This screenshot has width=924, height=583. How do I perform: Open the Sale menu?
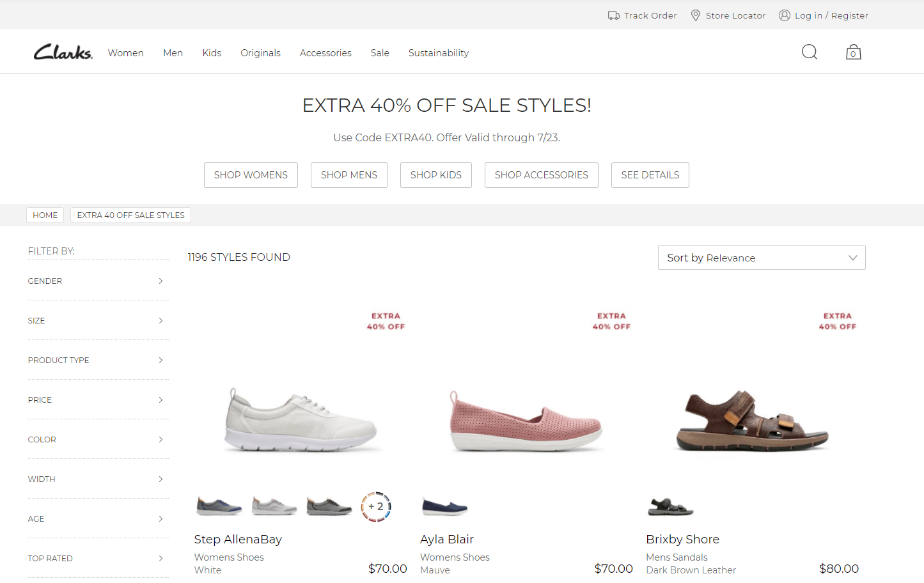coord(380,53)
